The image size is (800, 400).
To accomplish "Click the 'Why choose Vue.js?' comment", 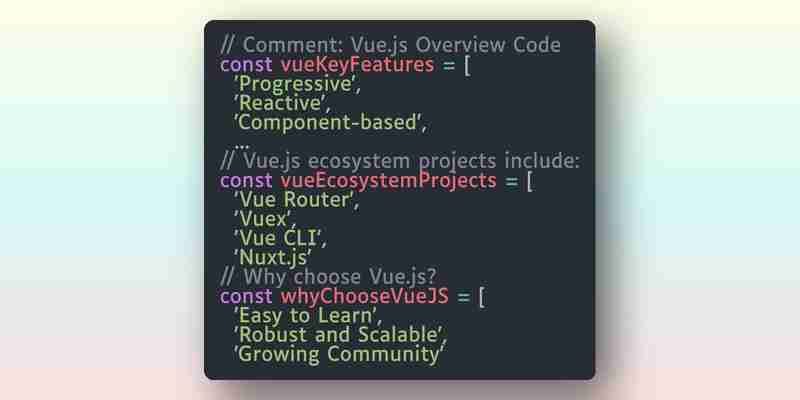I will 329,277.
